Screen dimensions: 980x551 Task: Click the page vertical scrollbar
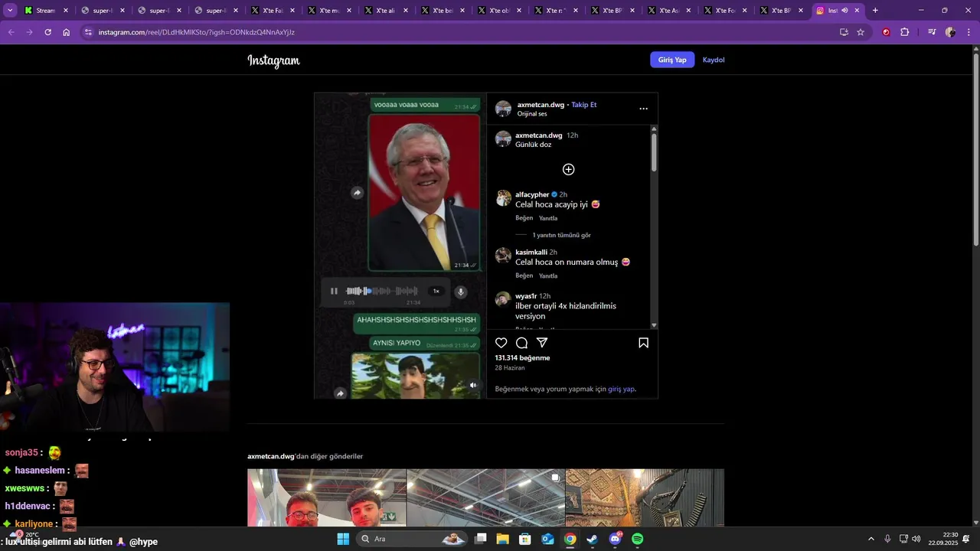point(975,149)
